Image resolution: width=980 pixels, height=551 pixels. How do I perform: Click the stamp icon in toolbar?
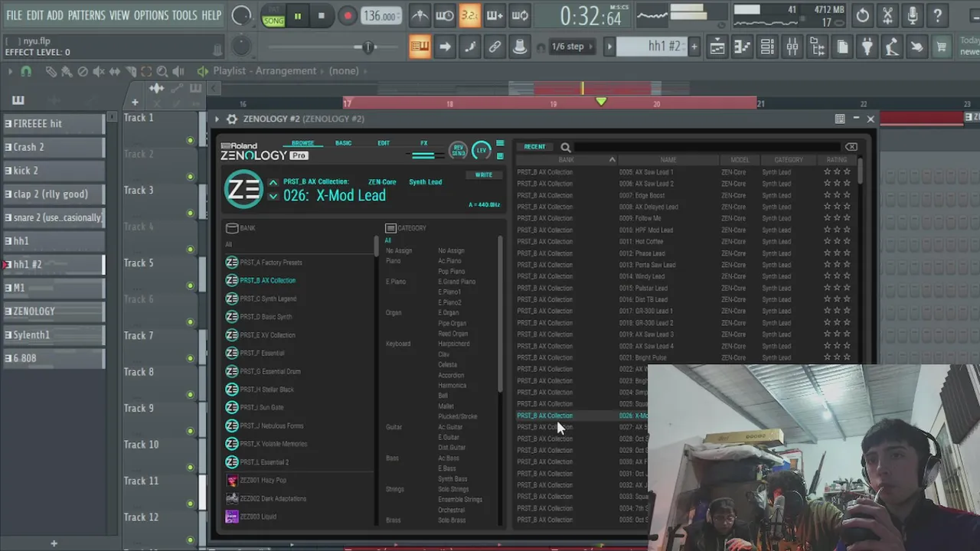pos(520,47)
